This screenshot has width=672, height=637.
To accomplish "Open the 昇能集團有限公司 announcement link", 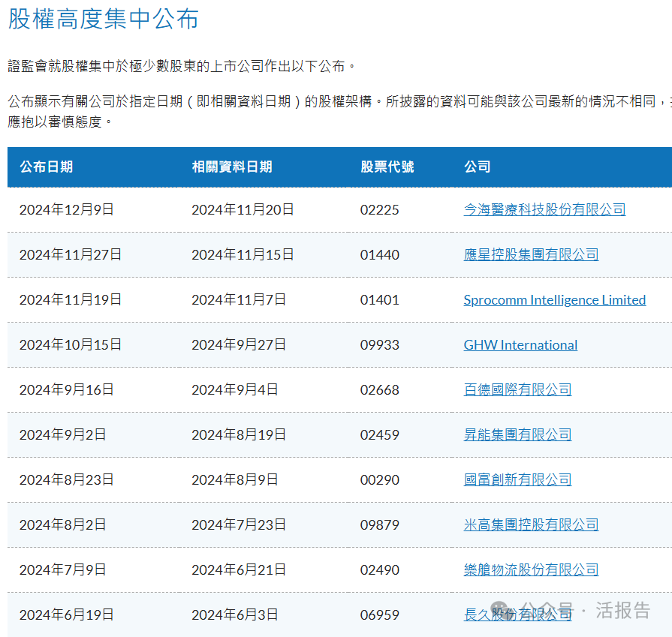I will 517,435.
